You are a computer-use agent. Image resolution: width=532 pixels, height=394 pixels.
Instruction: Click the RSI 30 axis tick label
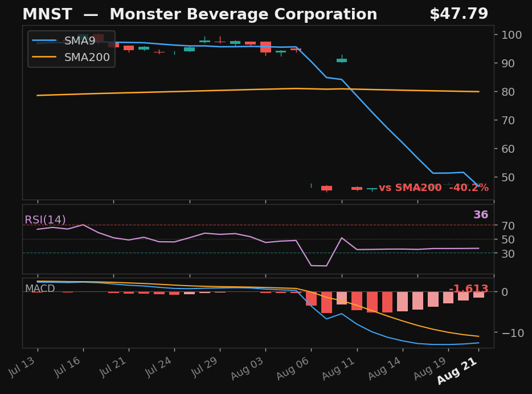click(x=508, y=253)
